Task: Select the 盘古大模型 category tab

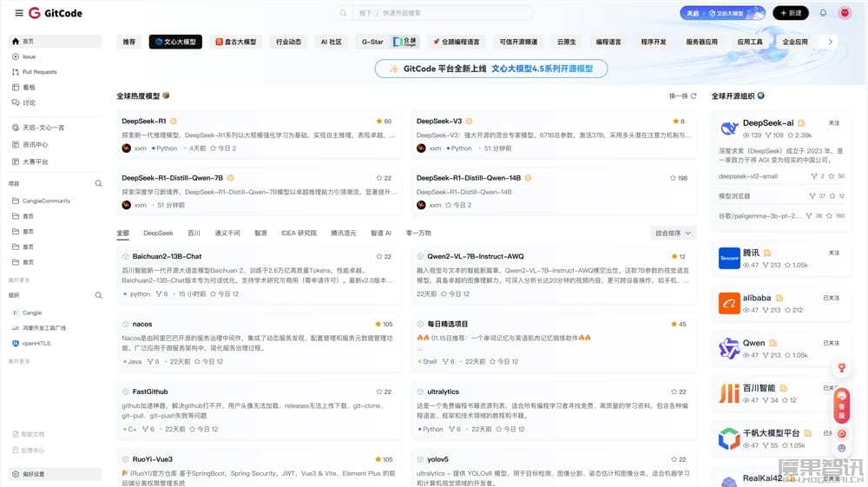Action: pyautogui.click(x=236, y=42)
